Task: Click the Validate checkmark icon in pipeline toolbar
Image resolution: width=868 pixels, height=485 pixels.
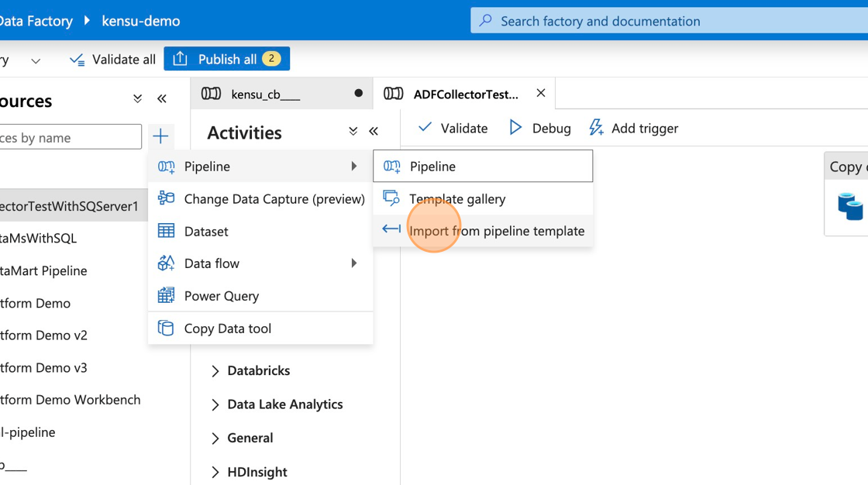Action: pos(425,127)
